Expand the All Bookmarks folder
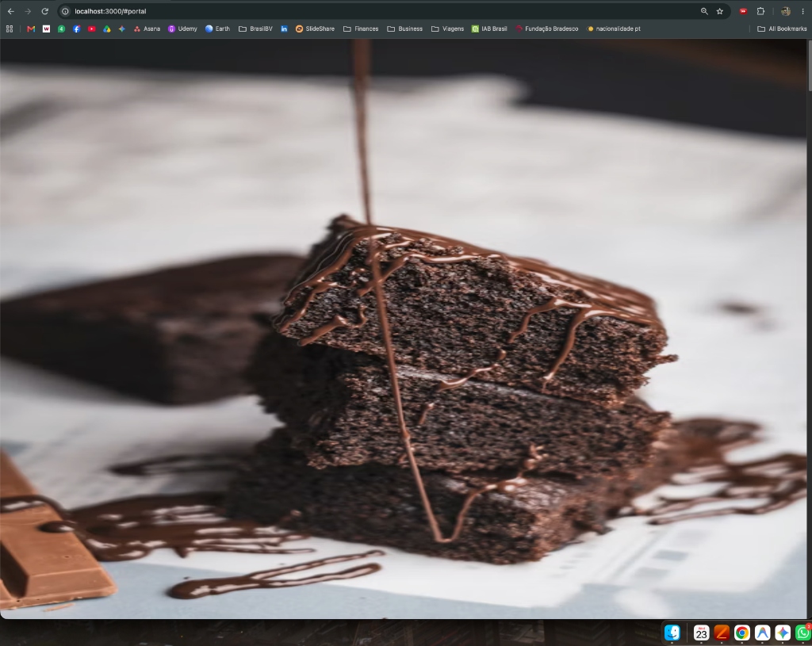 click(782, 29)
